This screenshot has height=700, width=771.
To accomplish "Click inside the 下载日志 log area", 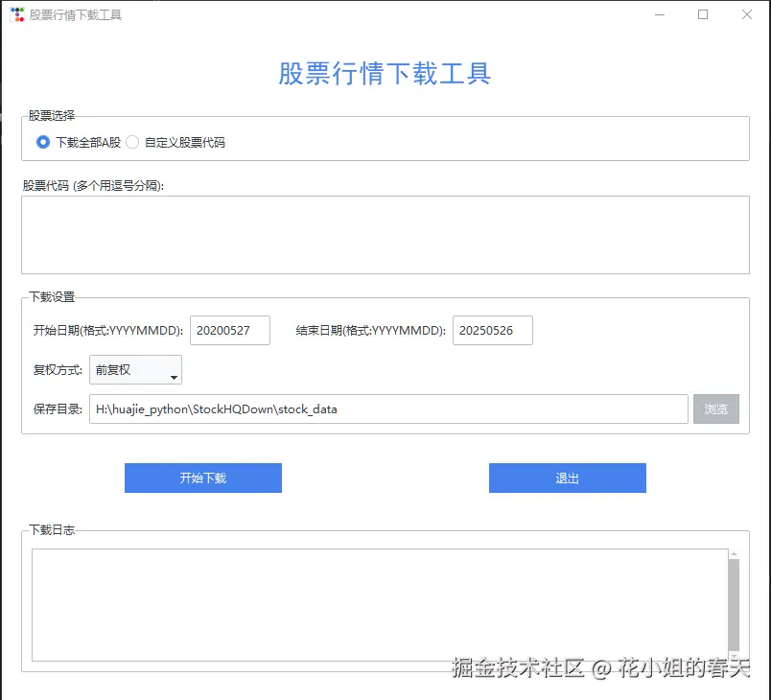I will click(x=380, y=605).
